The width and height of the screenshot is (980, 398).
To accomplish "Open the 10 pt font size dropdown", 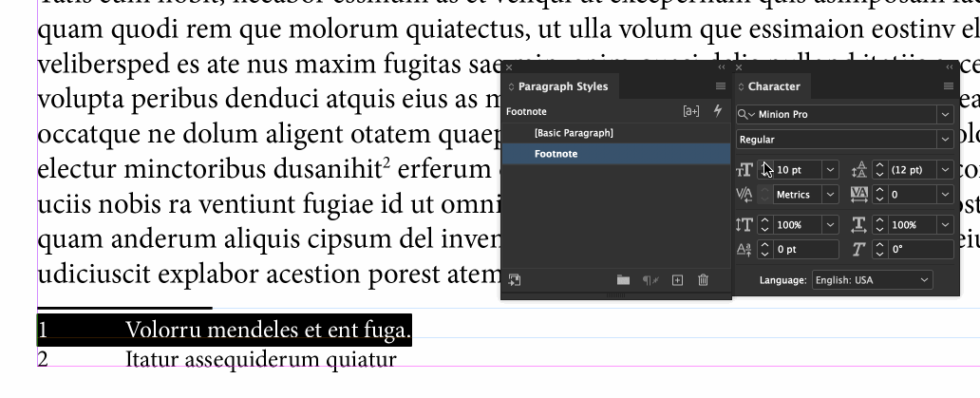I will pyautogui.click(x=830, y=170).
